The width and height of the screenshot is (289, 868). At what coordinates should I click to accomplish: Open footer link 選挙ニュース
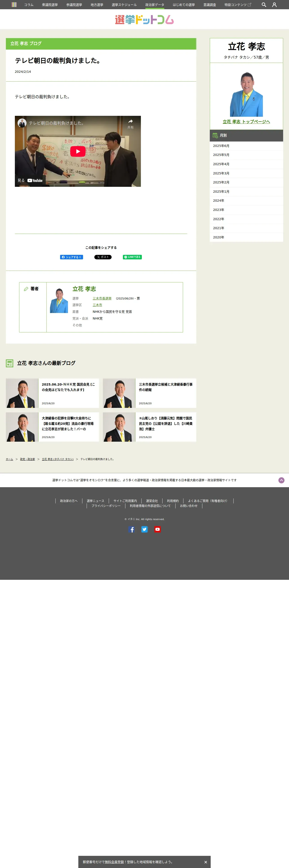pyautogui.click(x=95, y=501)
